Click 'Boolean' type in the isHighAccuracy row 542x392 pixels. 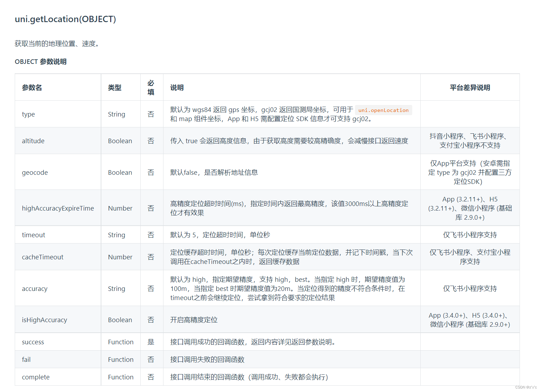tap(120, 320)
